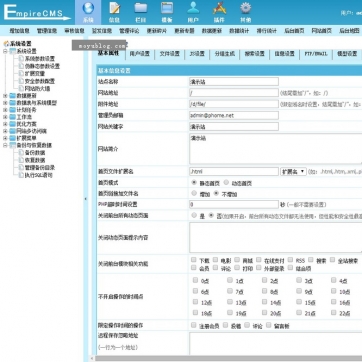362x362 pixels.
Task: Click the horizontal scrollbar along the bottom
Action: tap(229, 359)
